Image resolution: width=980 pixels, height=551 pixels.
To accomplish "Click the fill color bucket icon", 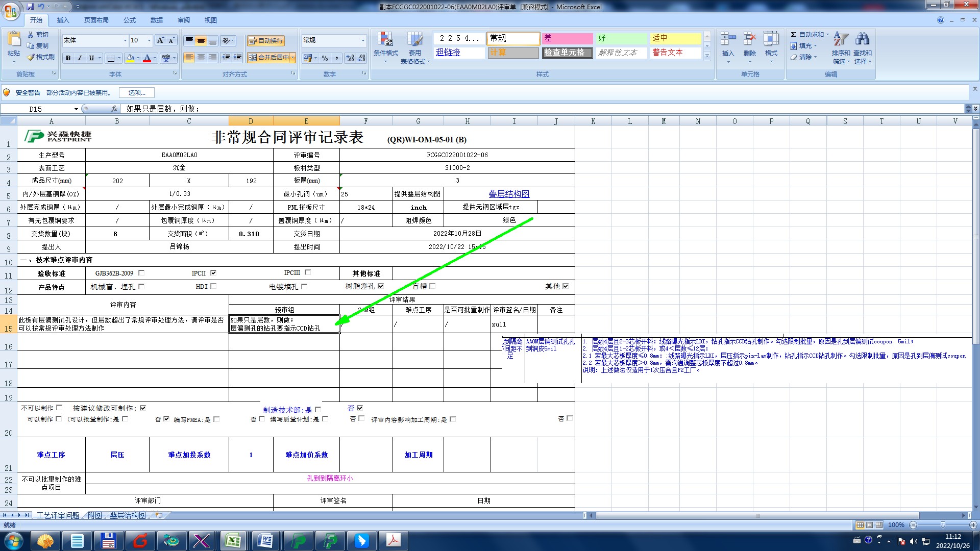I will [x=130, y=58].
